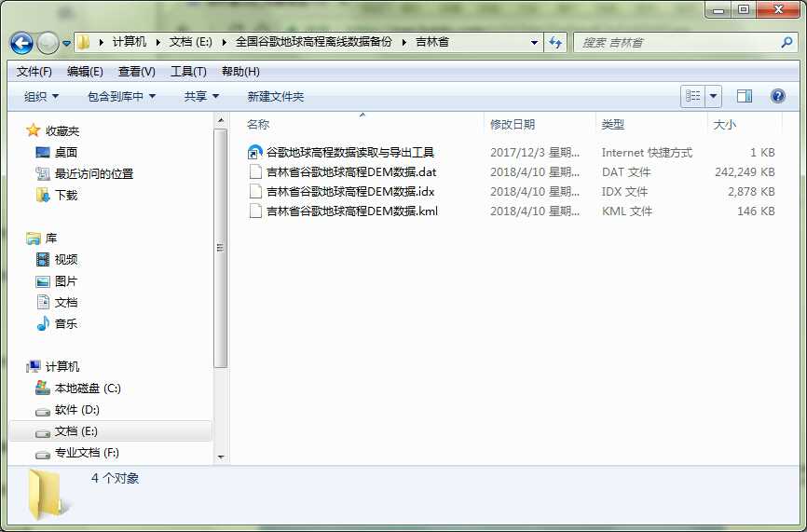Click the 计算机 computer icon in sidebar
Viewport: 807px width, 532px height.
(34, 366)
